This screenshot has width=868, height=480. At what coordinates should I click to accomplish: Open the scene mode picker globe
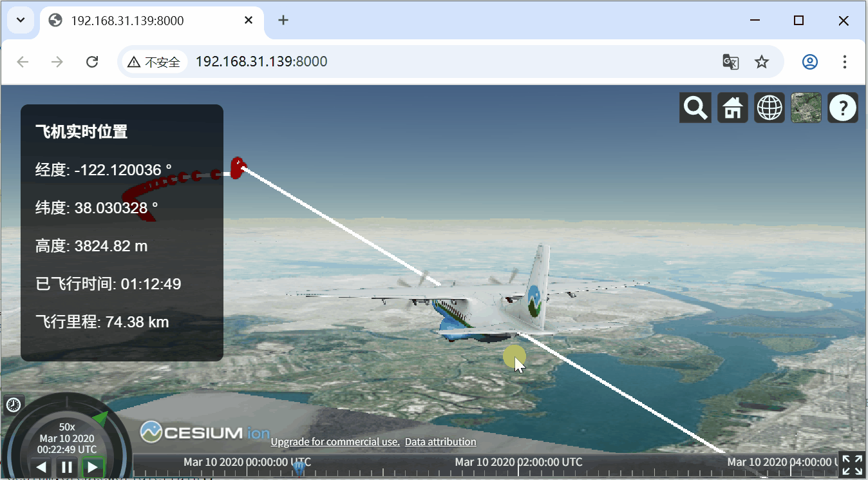pos(769,108)
